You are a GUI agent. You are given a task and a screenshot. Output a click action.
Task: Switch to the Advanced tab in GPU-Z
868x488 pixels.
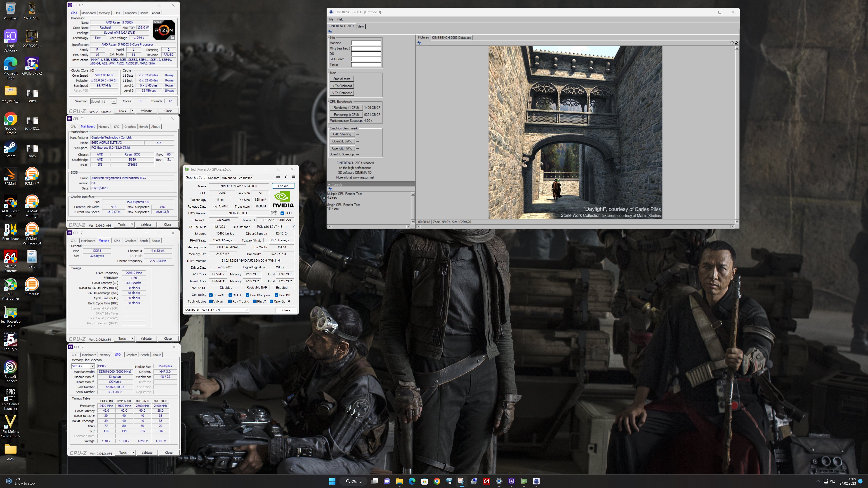tap(229, 178)
